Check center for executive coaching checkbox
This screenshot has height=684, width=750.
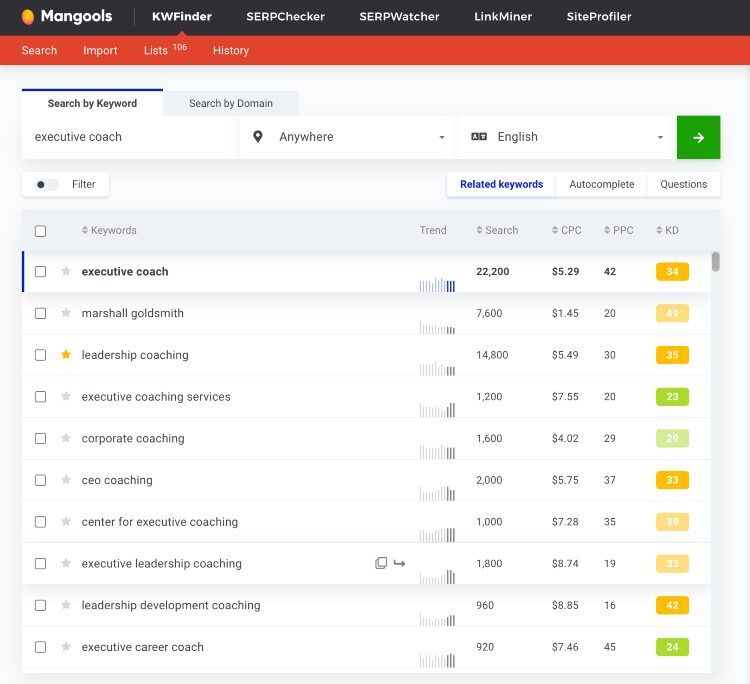point(41,522)
